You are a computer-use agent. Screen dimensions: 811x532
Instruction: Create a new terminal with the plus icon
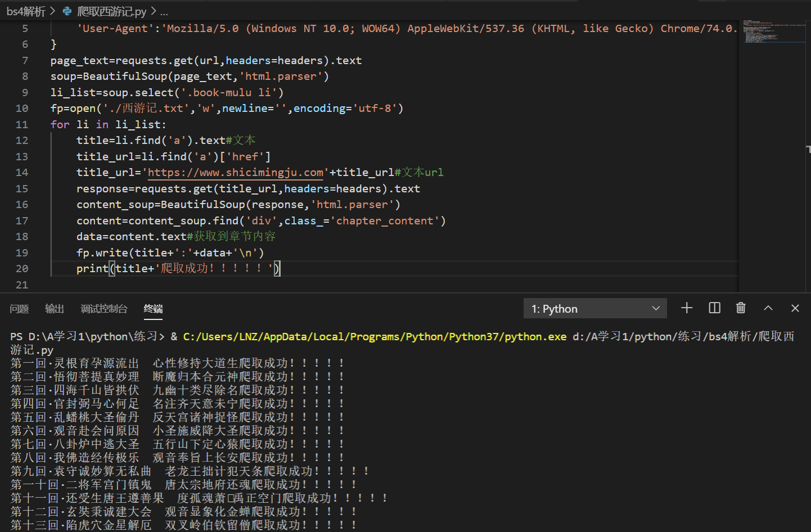(x=687, y=308)
